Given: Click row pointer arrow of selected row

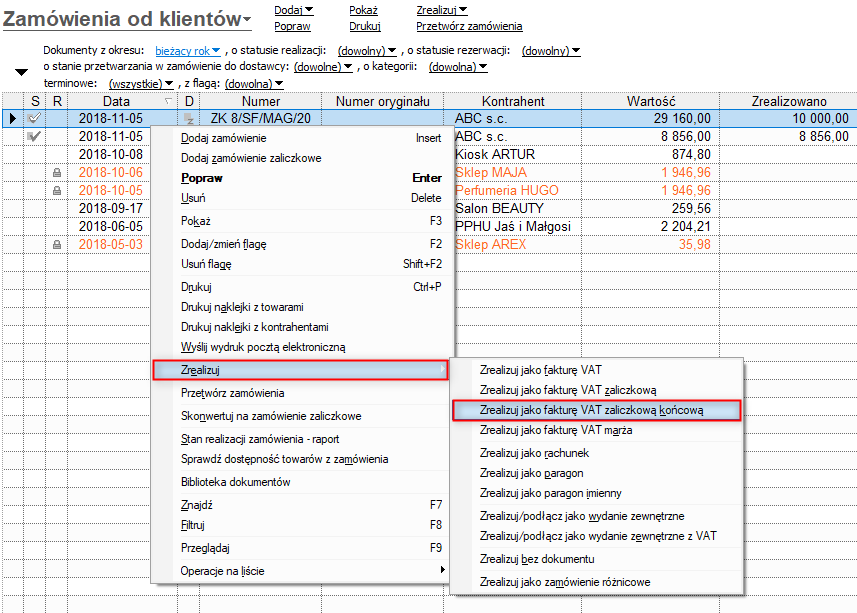Looking at the screenshot, I should coord(13,118).
